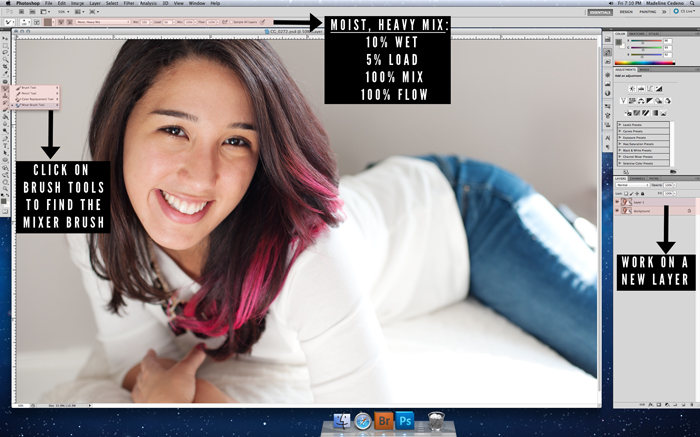This screenshot has height=437, width=700.
Task: Show more workspaces with the double chevron
Action: (664, 12)
